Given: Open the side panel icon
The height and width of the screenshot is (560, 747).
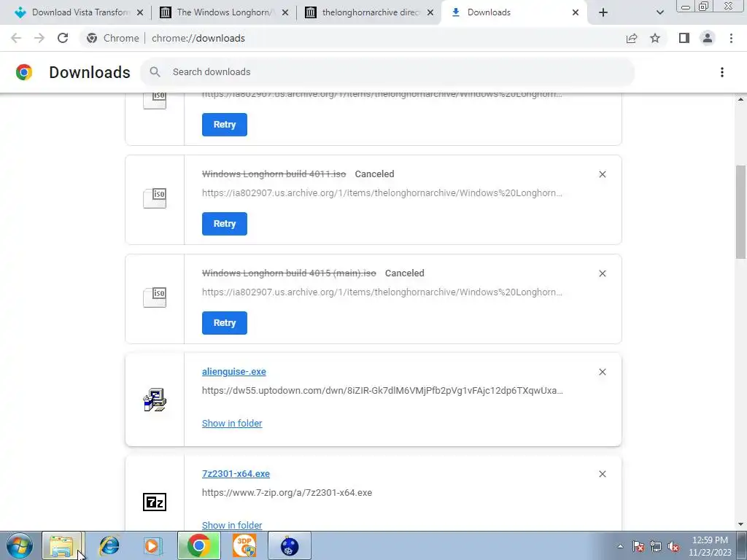Looking at the screenshot, I should [684, 38].
